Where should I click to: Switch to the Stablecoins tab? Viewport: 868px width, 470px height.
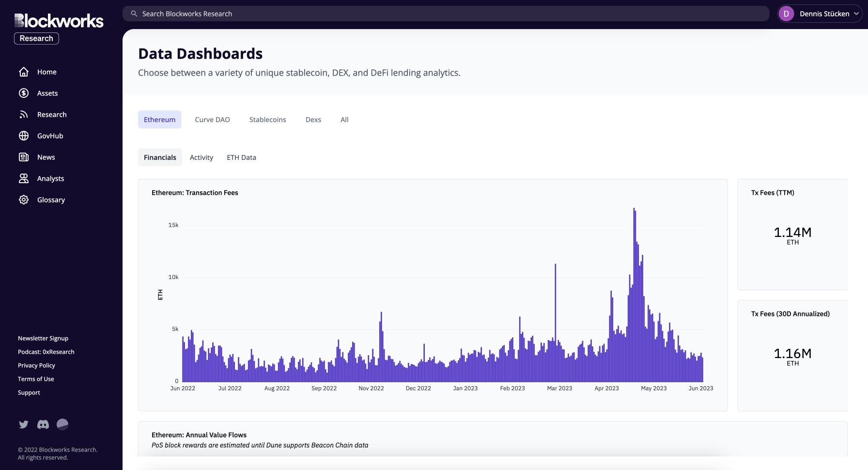coord(268,120)
